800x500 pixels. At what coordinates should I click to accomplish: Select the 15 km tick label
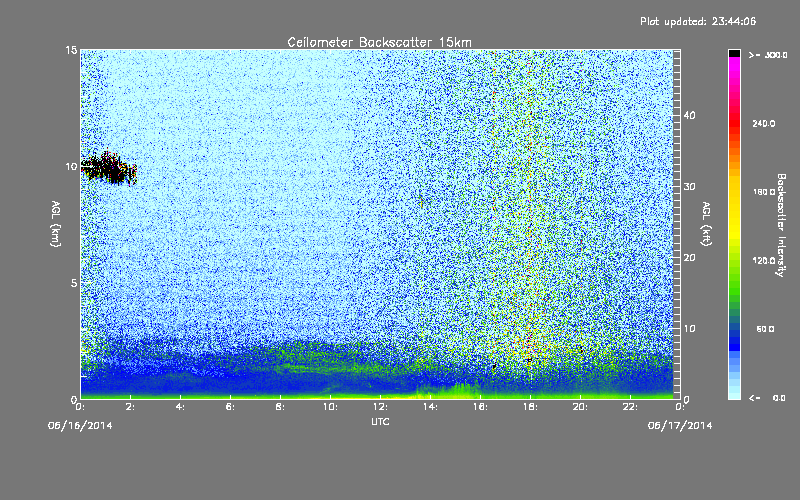(x=71, y=50)
